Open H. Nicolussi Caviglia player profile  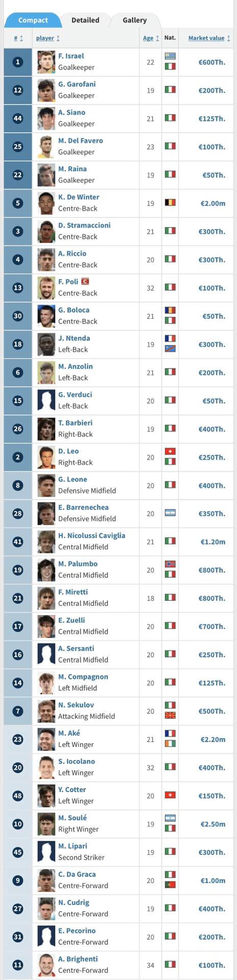(x=91, y=535)
